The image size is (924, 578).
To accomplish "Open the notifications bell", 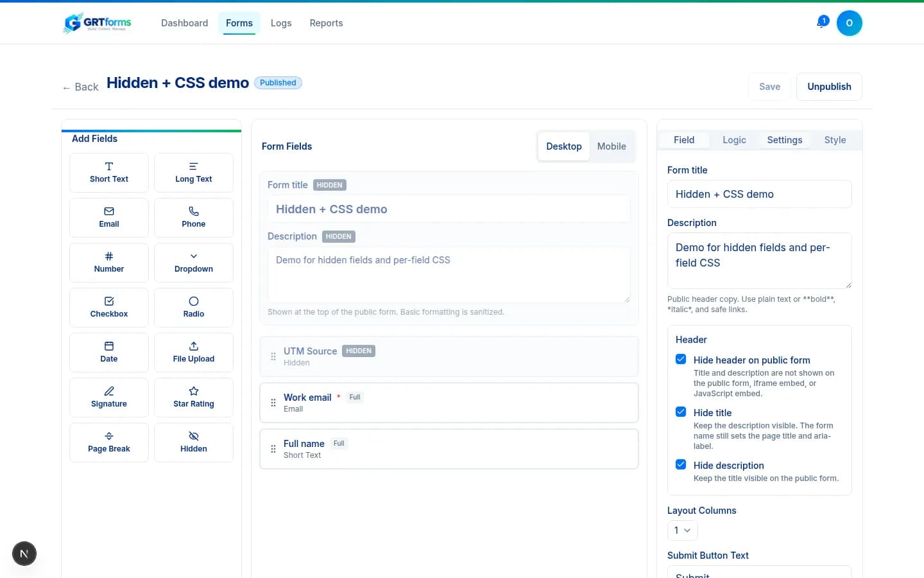I will point(822,22).
